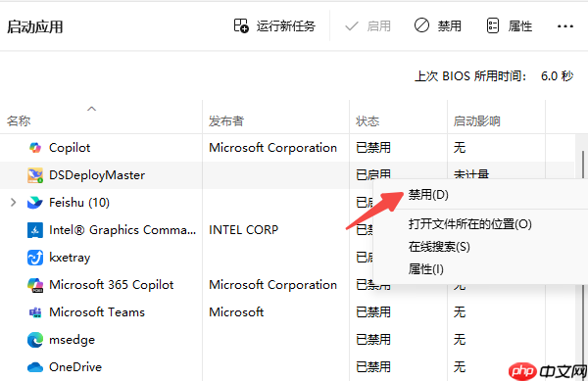Choose 属性(I) in the context menu

click(x=425, y=269)
